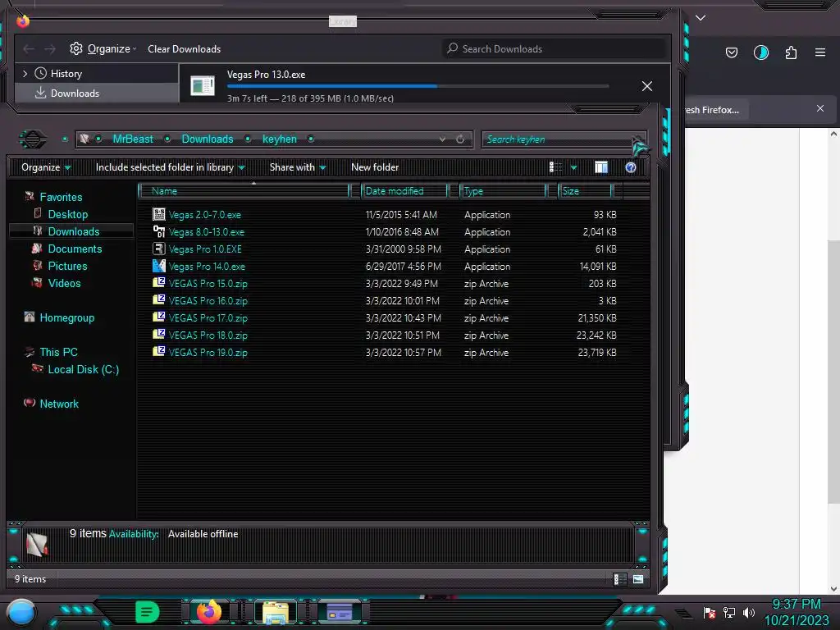This screenshot has width=840, height=630.
Task: Open the Share with dropdown
Action: (298, 167)
